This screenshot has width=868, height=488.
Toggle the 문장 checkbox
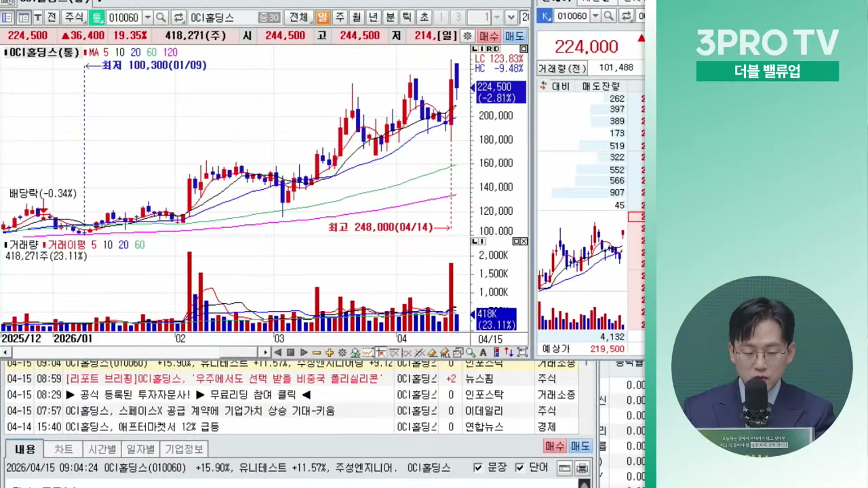(x=478, y=467)
